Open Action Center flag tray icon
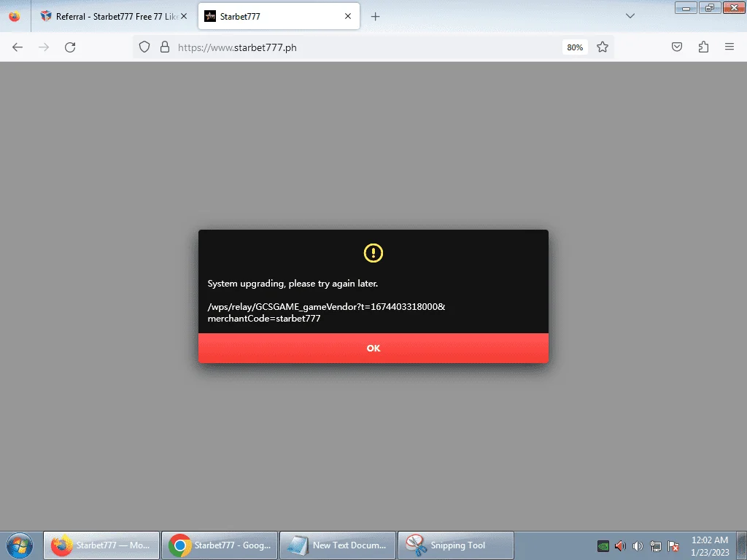 pos(673,546)
